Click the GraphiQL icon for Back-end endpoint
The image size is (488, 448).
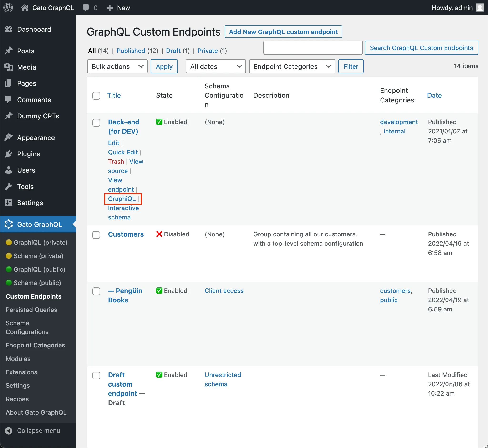(x=122, y=199)
